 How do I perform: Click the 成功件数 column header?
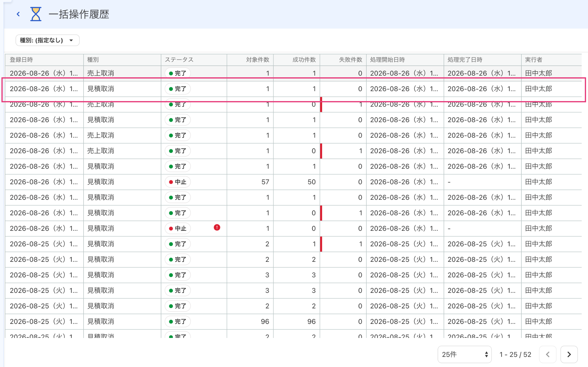click(297, 60)
